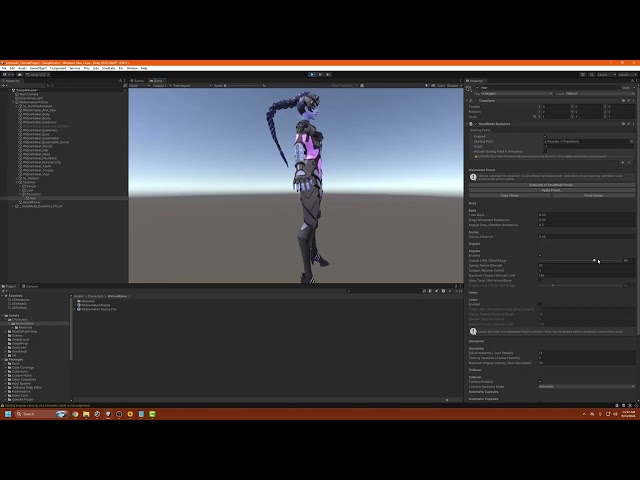Toggle Include Starting Point in Simulation checkbox
The height and width of the screenshot is (480, 640).
(x=545, y=151)
